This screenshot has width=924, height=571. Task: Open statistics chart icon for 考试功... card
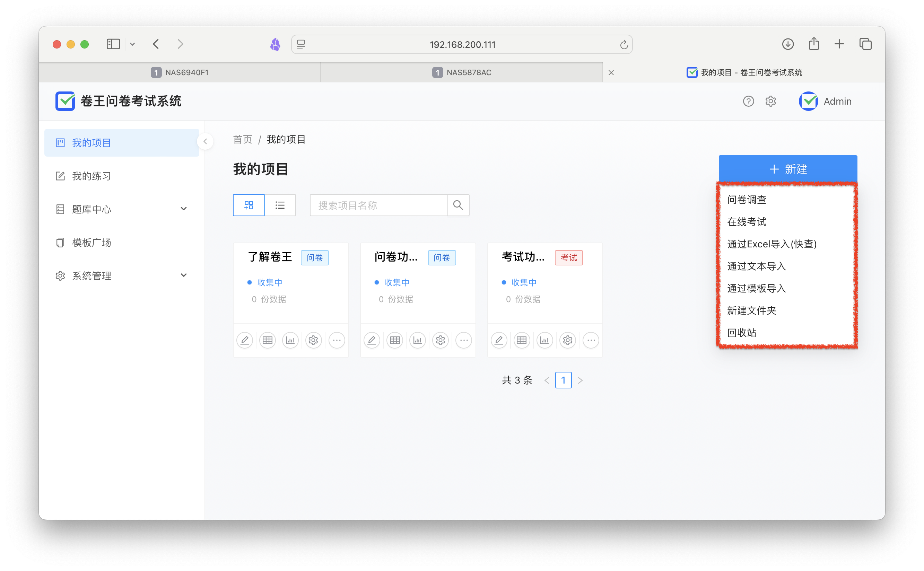point(544,340)
